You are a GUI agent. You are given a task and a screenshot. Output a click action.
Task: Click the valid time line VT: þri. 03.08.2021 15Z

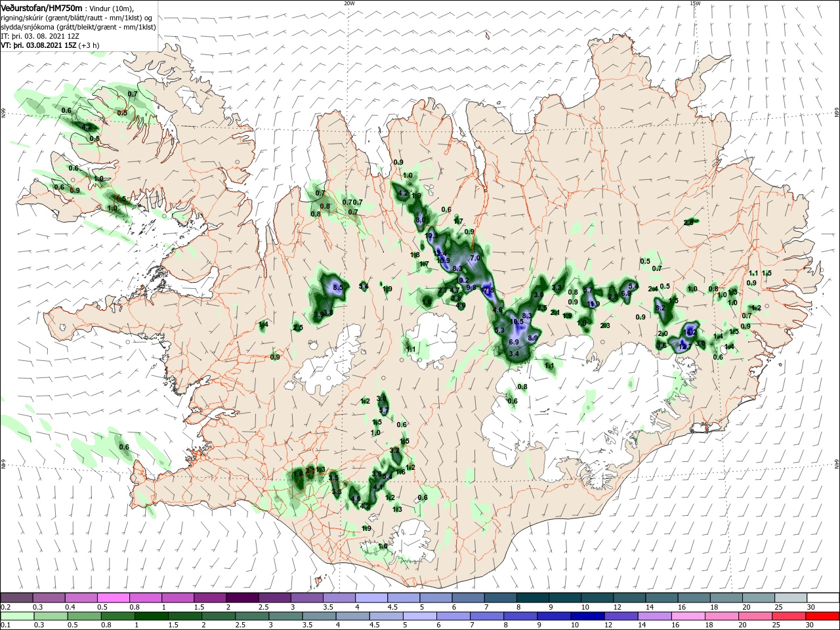click(39, 45)
